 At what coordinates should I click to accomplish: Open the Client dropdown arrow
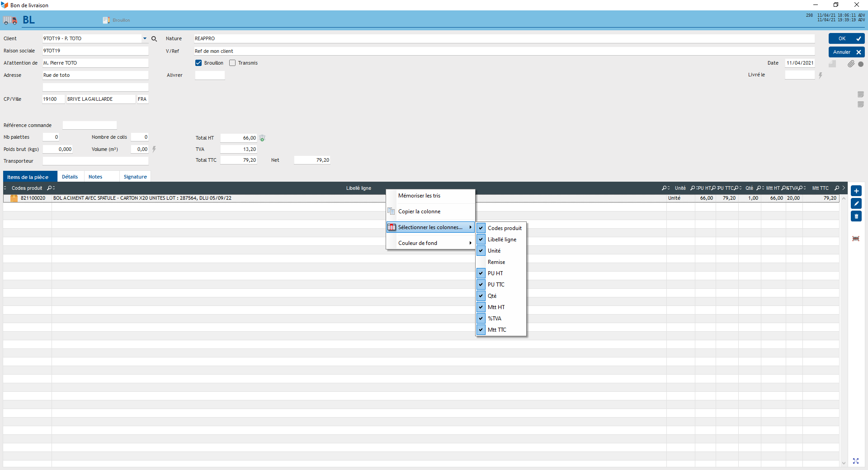(x=145, y=39)
